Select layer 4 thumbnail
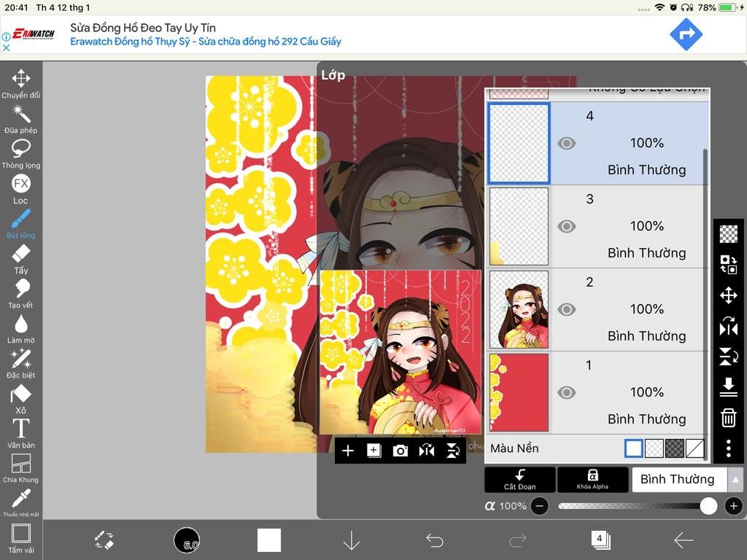Image resolution: width=747 pixels, height=560 pixels. tap(519, 144)
